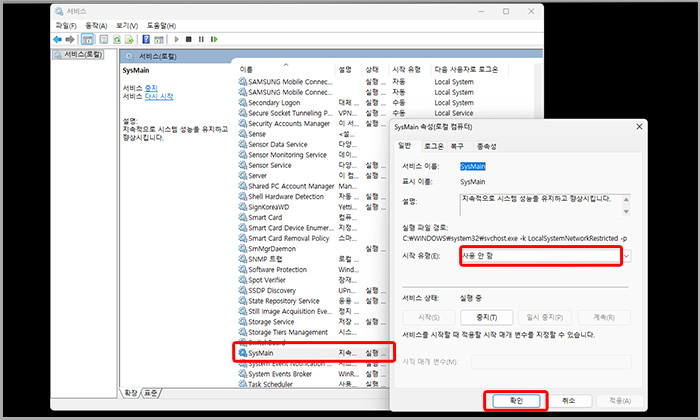Sort by the 상태 column header

tap(375, 70)
